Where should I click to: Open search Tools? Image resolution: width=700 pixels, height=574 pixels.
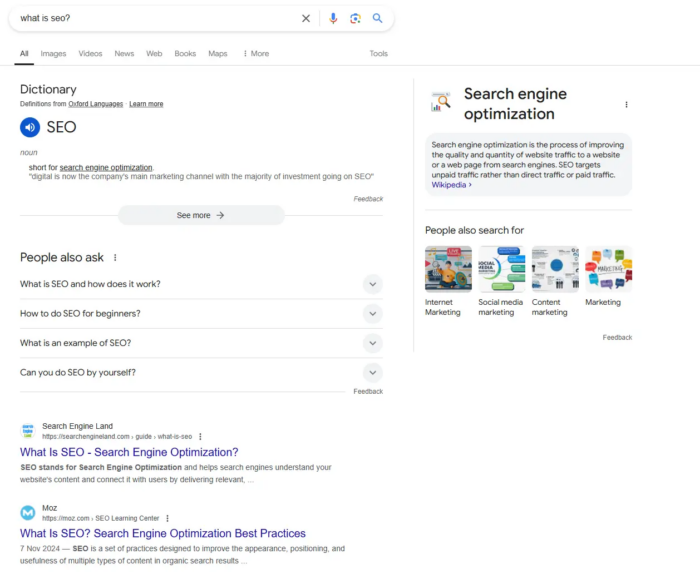pos(379,54)
